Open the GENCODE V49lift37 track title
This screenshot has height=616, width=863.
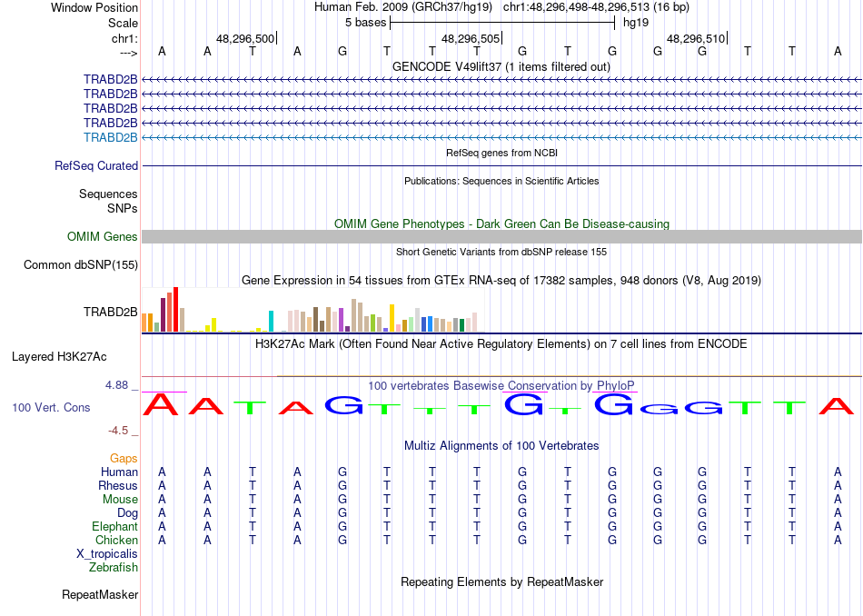click(x=501, y=66)
